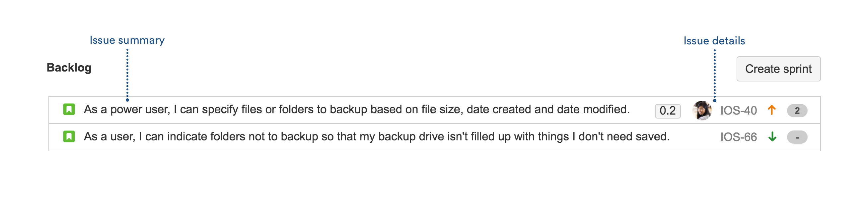Click the green story icon for IOS-40
Image resolution: width=868 pixels, height=198 pixels.
coord(69,110)
